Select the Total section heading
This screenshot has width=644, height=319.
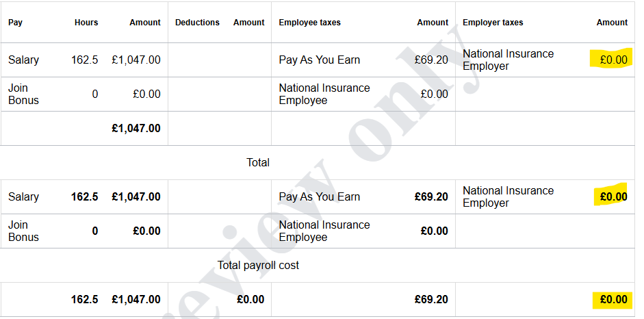point(258,163)
